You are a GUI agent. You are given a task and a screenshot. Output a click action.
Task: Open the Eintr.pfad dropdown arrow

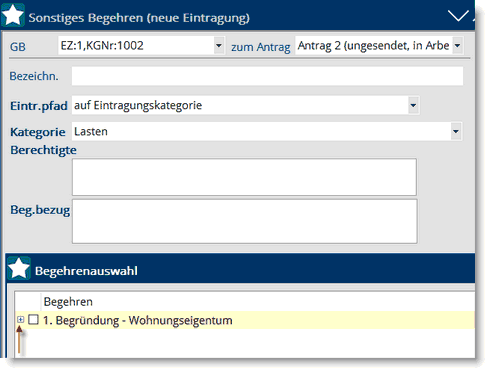tap(413, 105)
